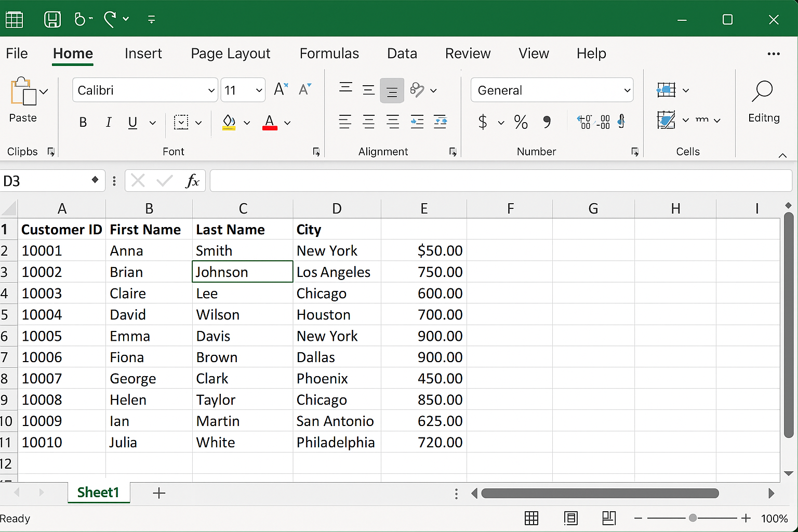Open the Customize Quick Access Toolbar menu

pyautogui.click(x=152, y=20)
